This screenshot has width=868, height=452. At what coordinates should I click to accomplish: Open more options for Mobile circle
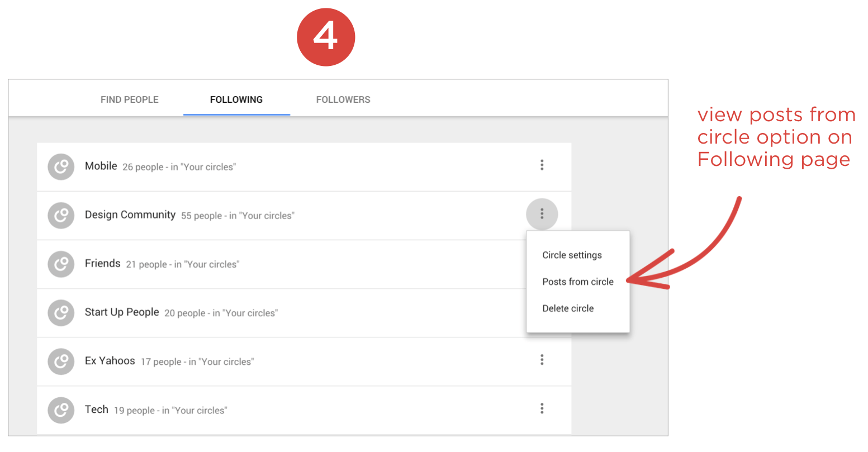pos(542,165)
